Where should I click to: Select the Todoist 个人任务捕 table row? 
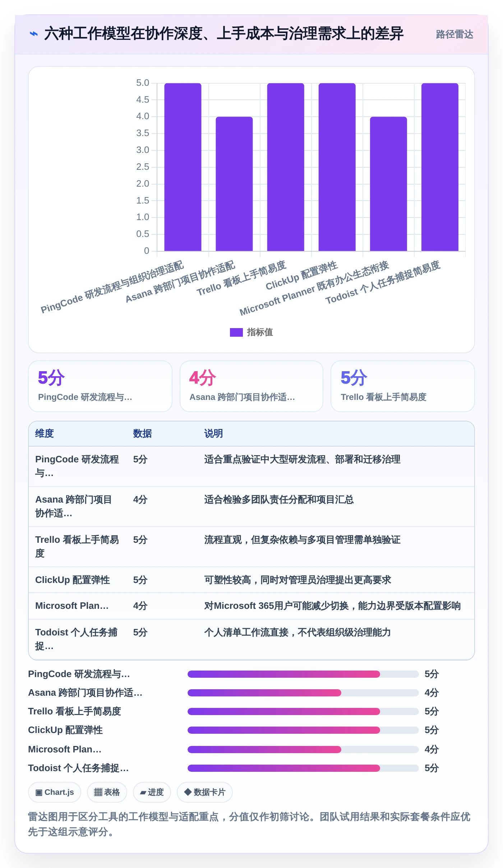pyautogui.click(x=251, y=639)
